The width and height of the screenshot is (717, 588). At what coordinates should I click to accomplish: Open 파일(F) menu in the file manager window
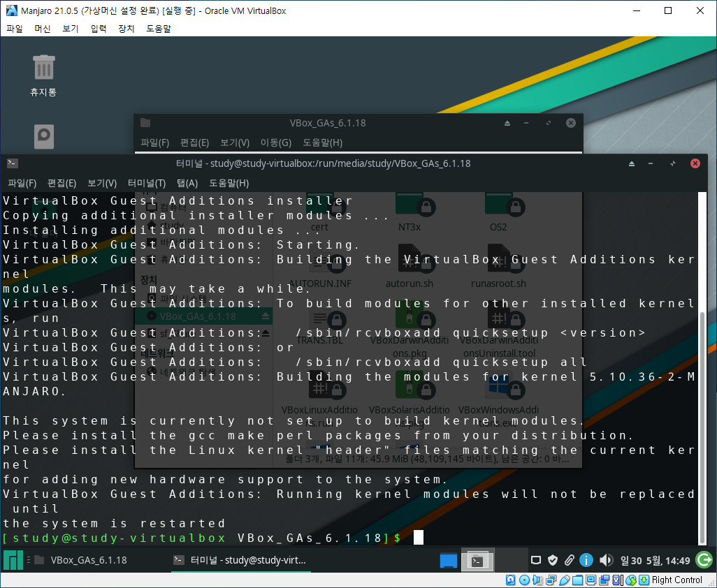[155, 142]
